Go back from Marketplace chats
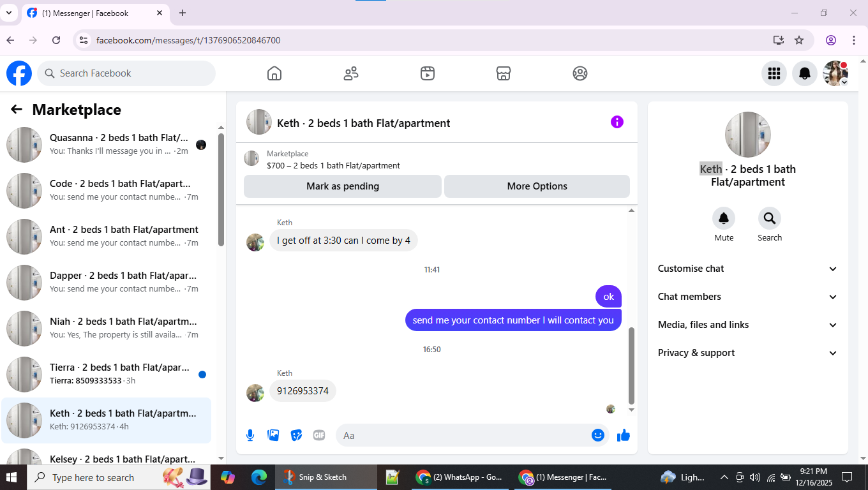This screenshot has height=490, width=868. (17, 110)
